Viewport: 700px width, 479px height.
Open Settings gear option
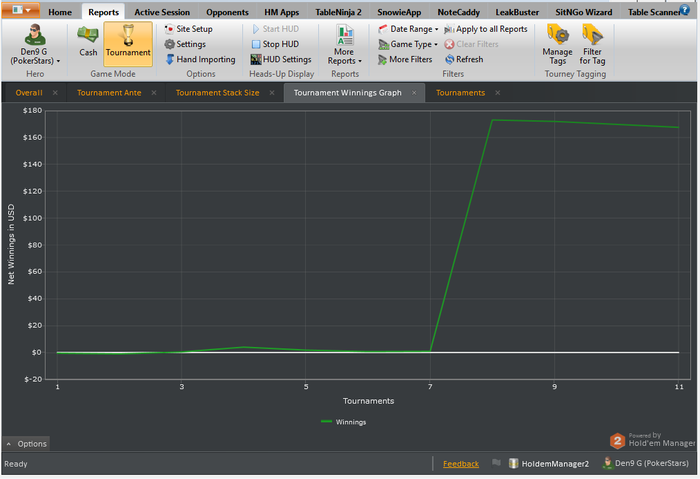(185, 44)
